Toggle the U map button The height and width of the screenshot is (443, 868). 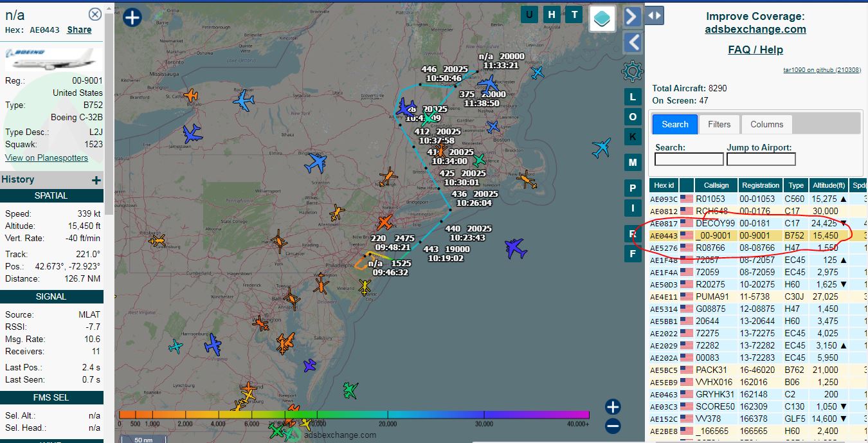tap(529, 15)
